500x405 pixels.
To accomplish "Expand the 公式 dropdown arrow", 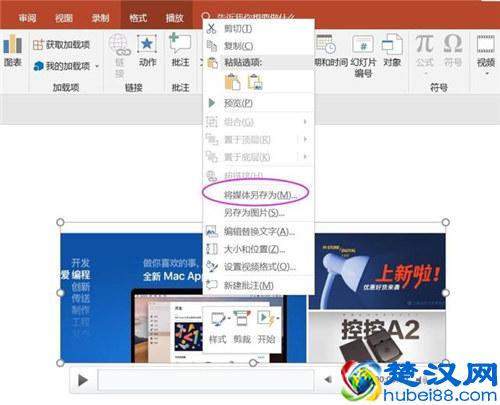I will click(x=425, y=72).
